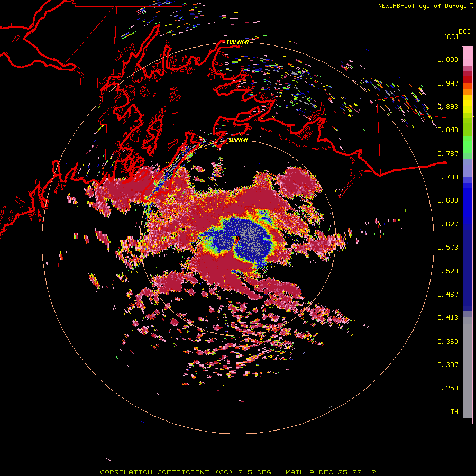Click the 0.573 color scale value
This screenshot has width=476, height=476.
tap(448, 248)
